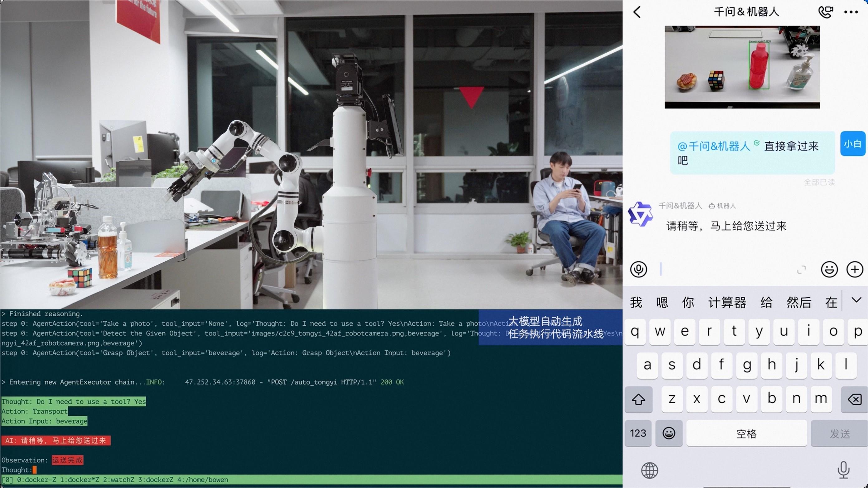Switch to voice input microphone in chat bar

pyautogui.click(x=638, y=270)
